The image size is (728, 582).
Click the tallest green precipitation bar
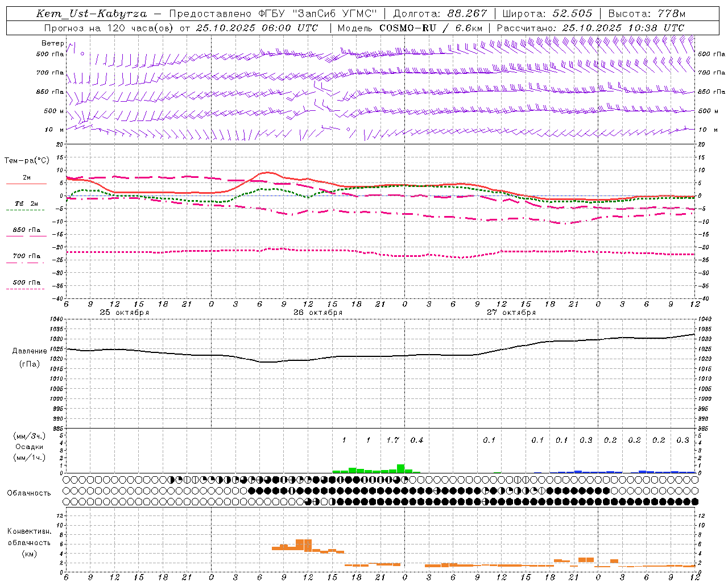pos(401,469)
